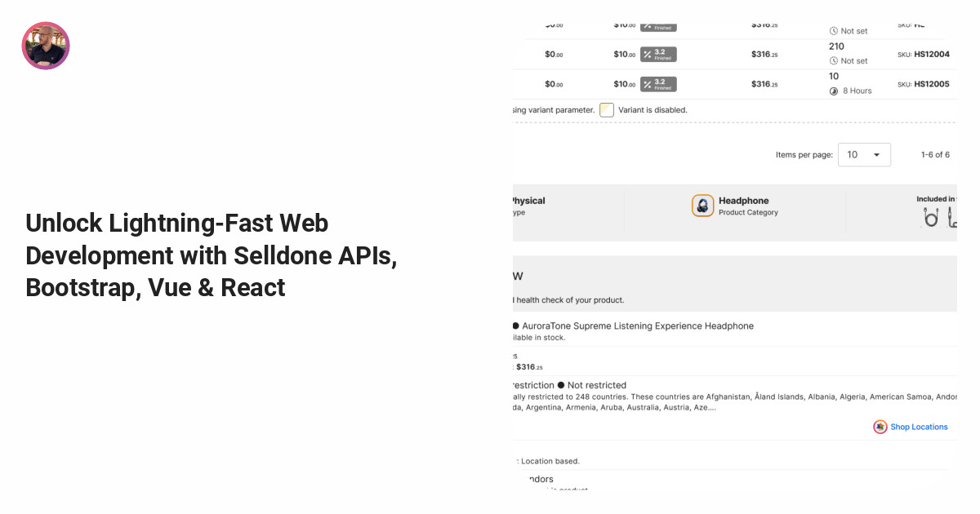
Task: Select the SKU HS12005 variant row
Action: 734,84
